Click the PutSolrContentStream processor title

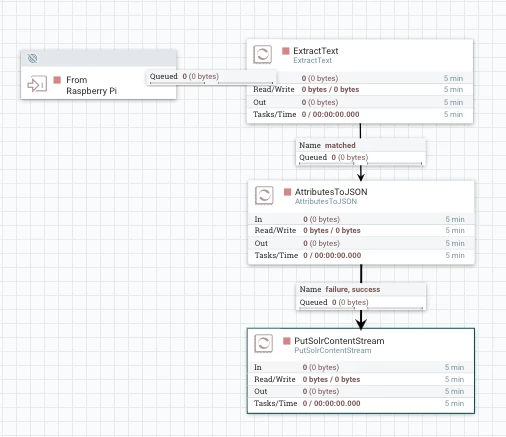339,341
